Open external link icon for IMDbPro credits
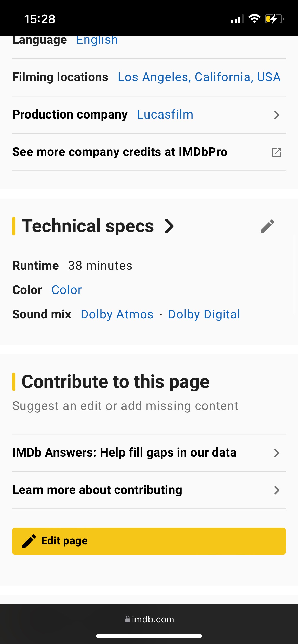298x644 pixels. tap(276, 152)
